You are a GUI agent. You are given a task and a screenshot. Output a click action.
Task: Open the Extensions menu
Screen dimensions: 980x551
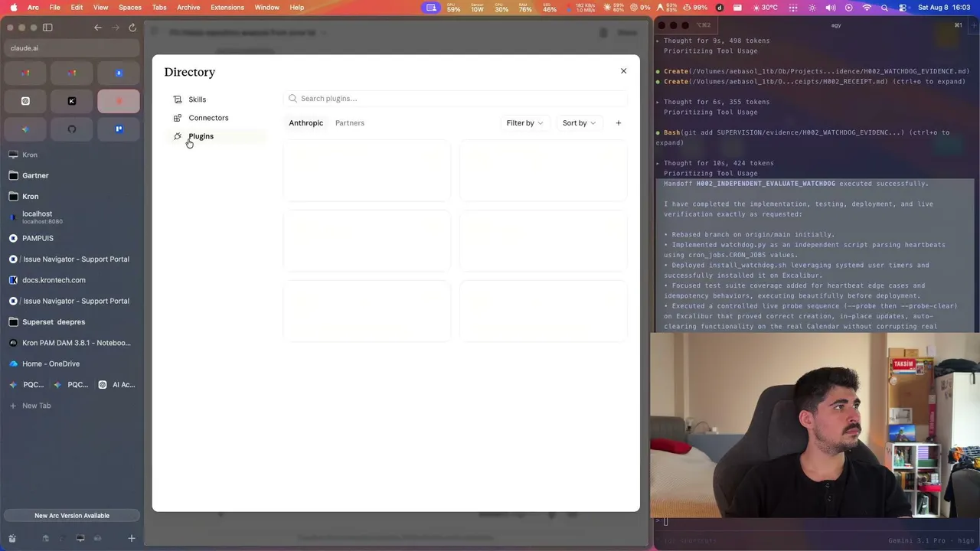227,8
